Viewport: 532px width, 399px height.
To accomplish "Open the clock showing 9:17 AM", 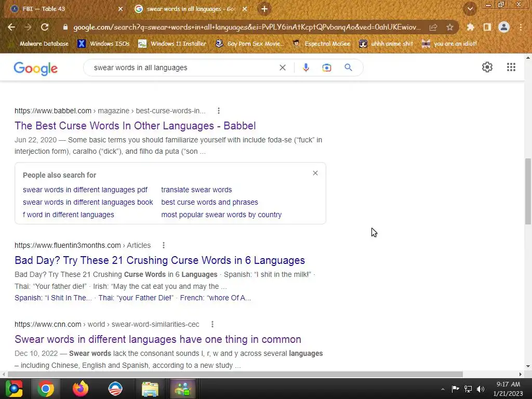I will point(508,389).
